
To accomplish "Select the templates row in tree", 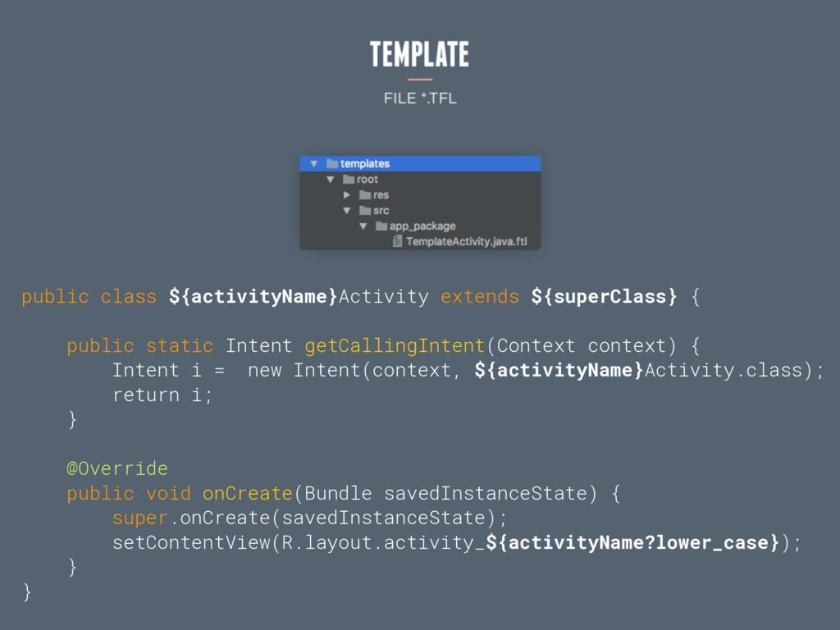I will tap(420, 163).
